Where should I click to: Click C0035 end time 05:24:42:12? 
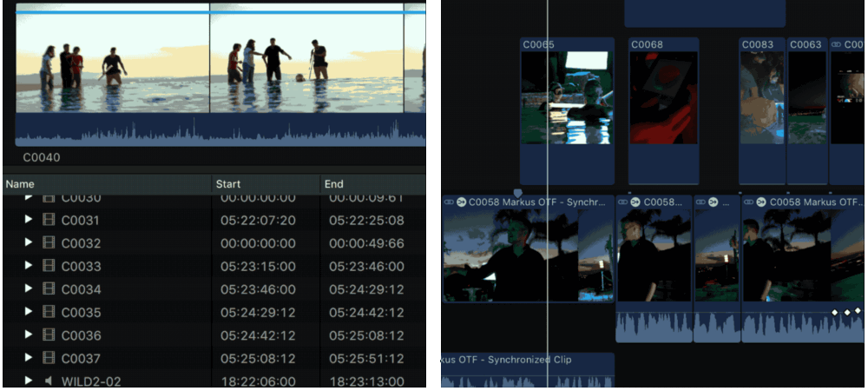point(366,312)
